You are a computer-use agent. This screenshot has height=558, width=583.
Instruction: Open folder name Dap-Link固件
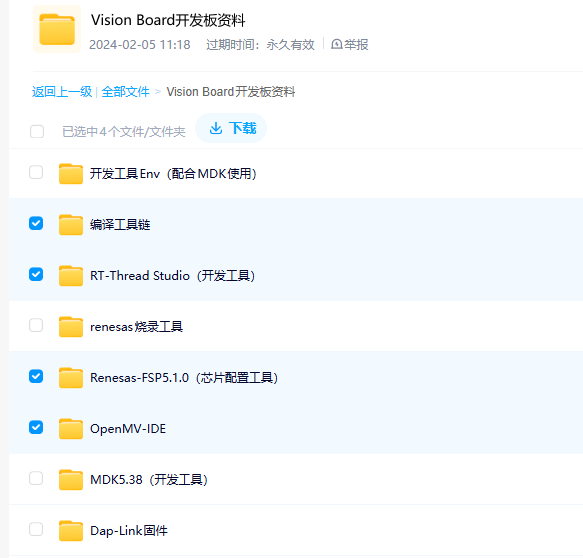click(129, 530)
